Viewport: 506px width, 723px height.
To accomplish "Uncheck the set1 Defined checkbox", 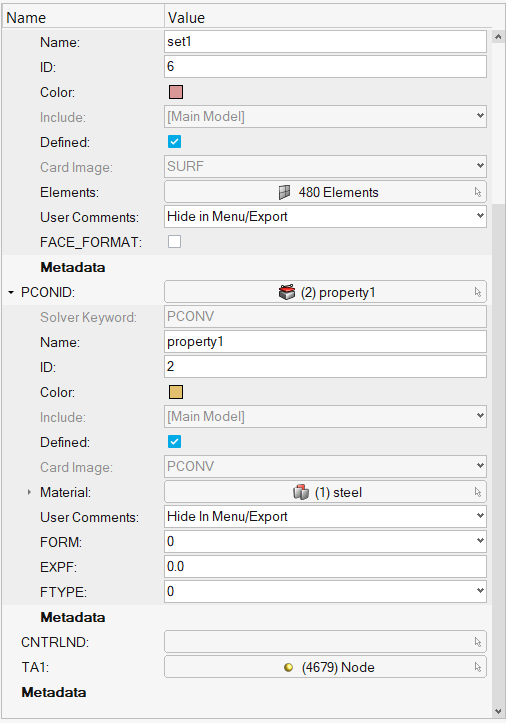I will 174,142.
